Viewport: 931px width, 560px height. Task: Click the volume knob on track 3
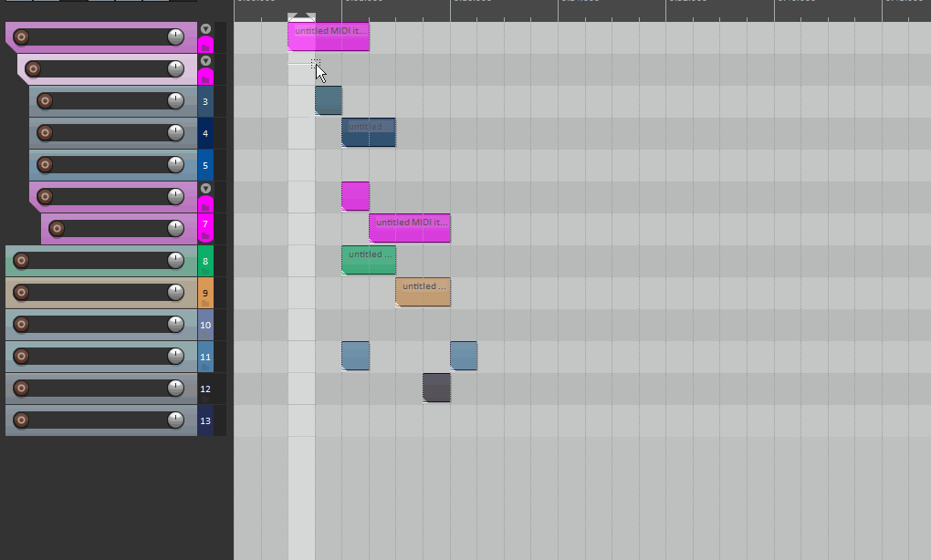click(x=176, y=101)
